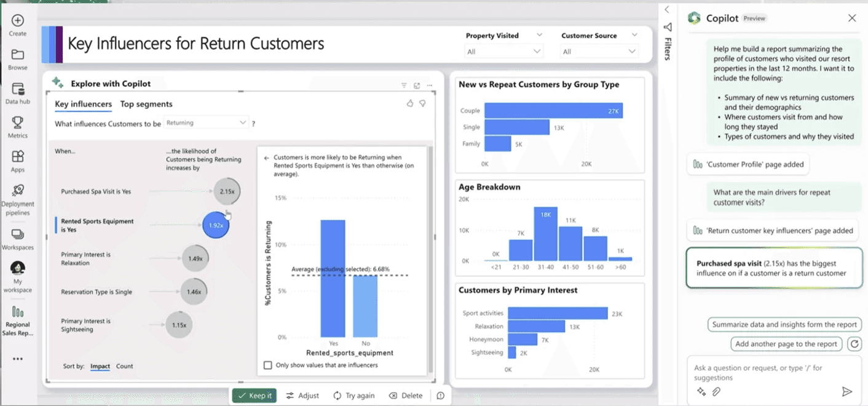Open the Create page in sidebar
Screen dimensions: 868x406
tap(18, 25)
